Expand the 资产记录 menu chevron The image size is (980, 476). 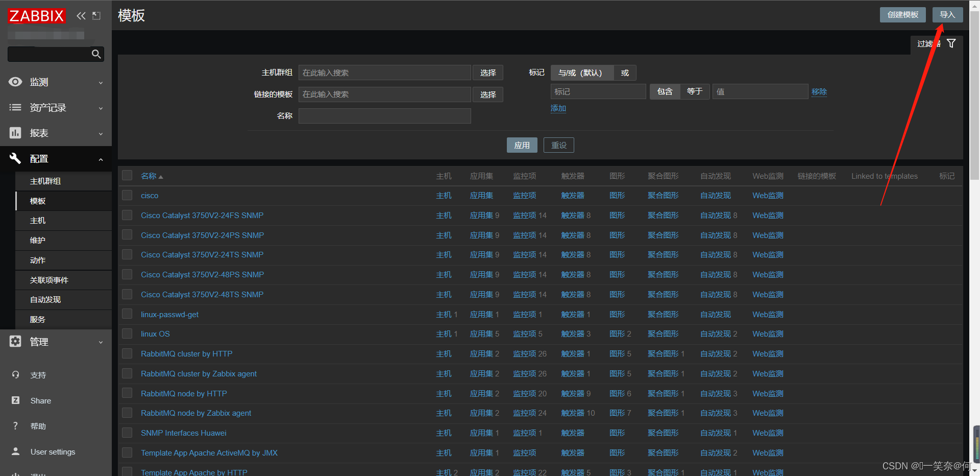[101, 108]
